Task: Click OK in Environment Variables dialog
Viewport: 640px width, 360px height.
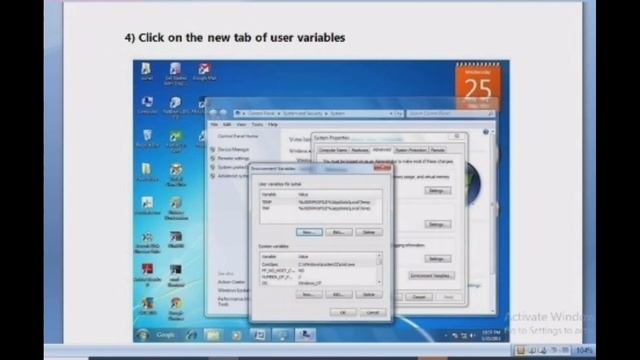Action: click(x=343, y=312)
